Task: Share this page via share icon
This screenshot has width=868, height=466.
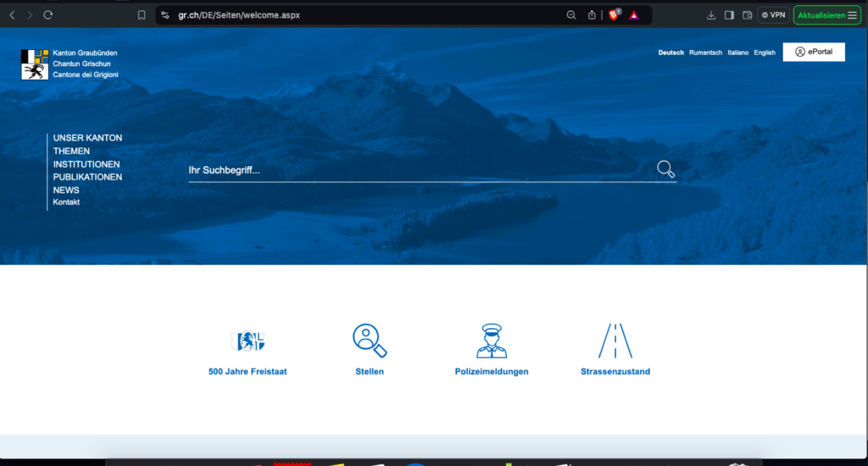Action: tap(592, 15)
